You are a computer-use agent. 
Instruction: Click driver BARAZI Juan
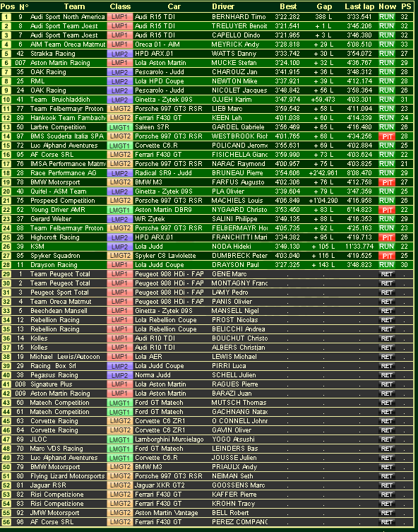[232, 393]
